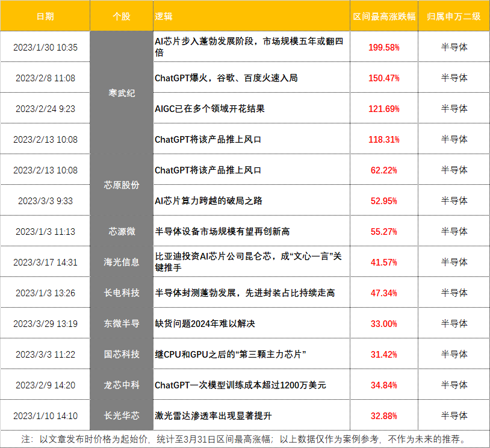Click the 区间最高涨跌幅 column header
The height and width of the screenshot is (448, 490).
click(x=384, y=16)
